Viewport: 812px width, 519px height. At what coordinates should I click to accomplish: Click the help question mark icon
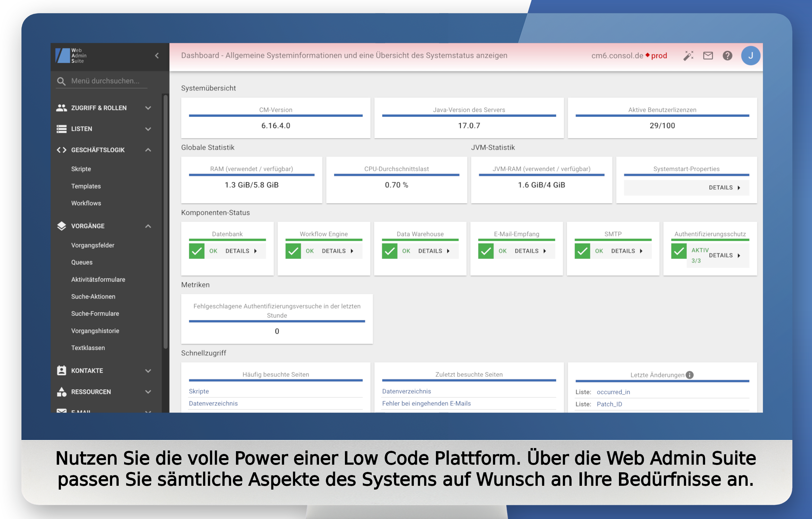point(727,55)
